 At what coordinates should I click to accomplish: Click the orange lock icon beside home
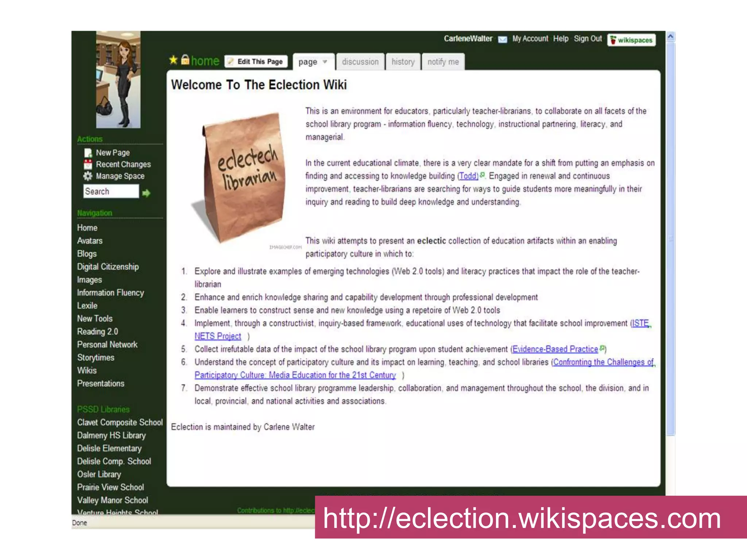click(x=185, y=60)
